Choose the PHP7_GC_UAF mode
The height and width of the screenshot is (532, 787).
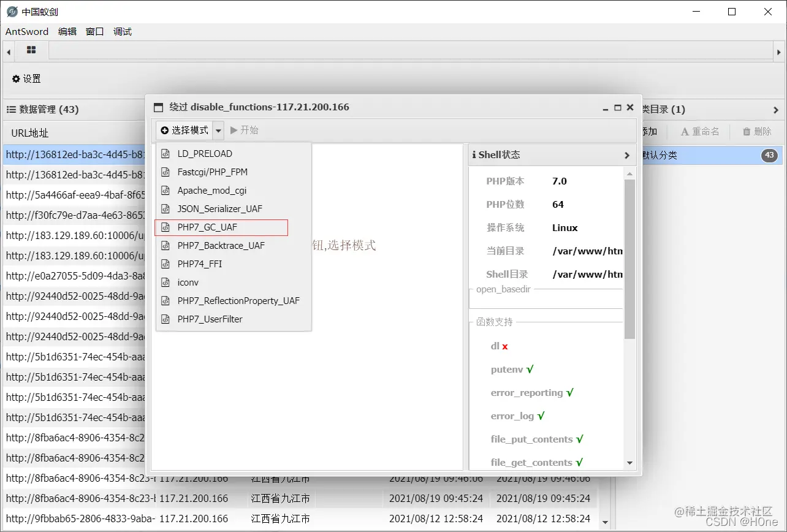234,227
